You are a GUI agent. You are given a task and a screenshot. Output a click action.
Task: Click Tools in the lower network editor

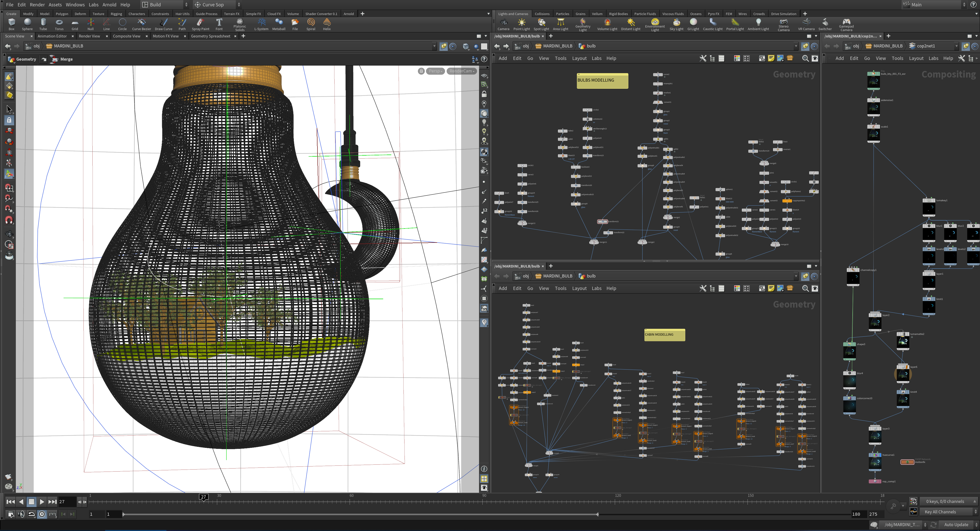560,288
